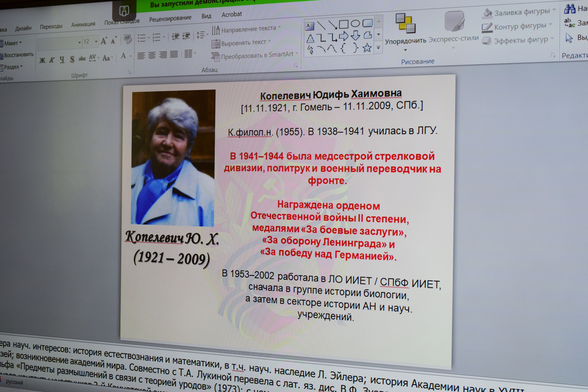Justify text alignment
Viewport: 588px width, 392px height.
pyautogui.click(x=174, y=54)
